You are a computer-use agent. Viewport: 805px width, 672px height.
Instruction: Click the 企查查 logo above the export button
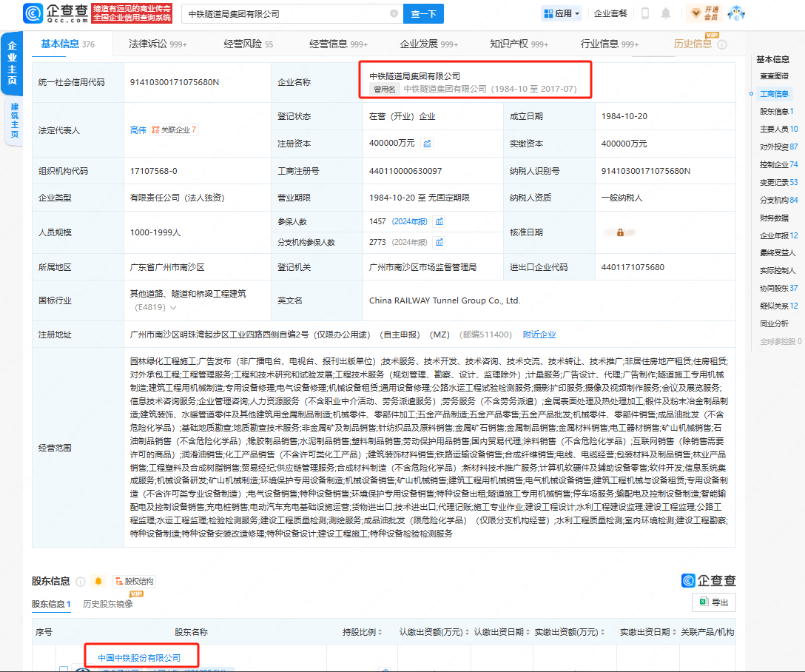point(709,581)
